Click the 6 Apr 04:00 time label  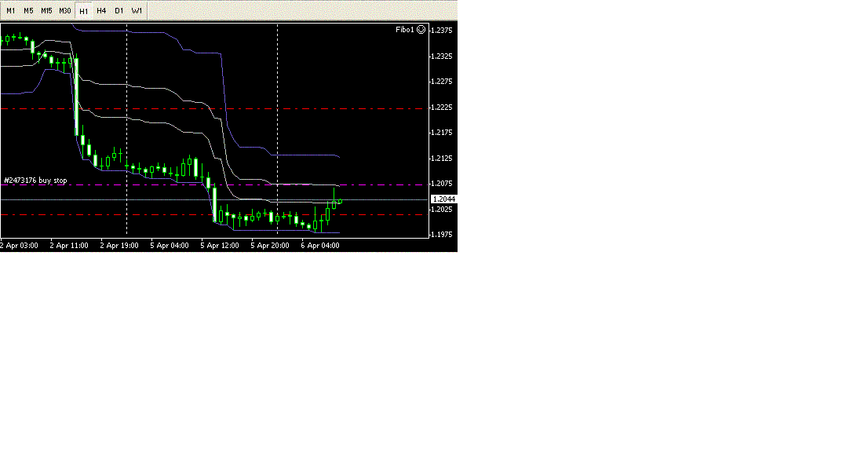pyautogui.click(x=320, y=245)
